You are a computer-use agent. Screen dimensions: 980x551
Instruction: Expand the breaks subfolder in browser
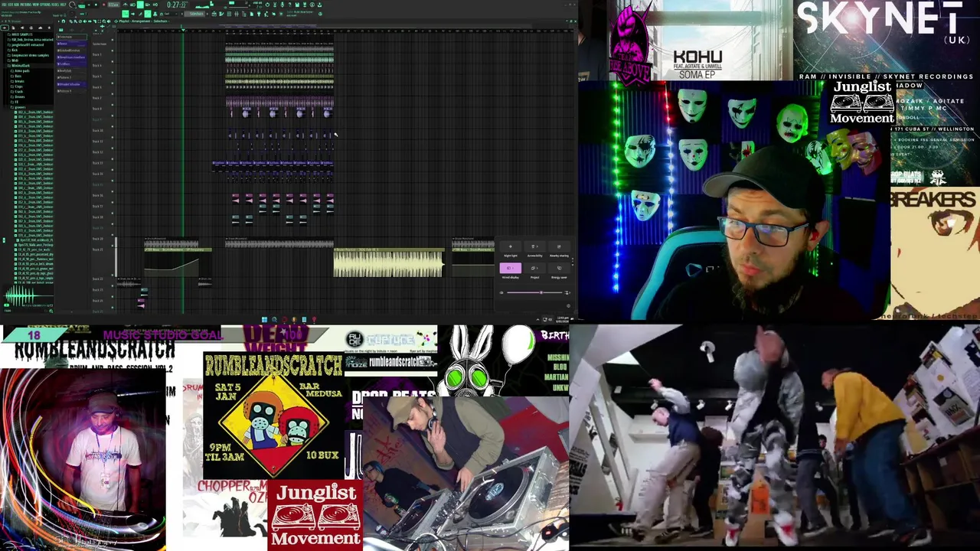(x=18, y=81)
